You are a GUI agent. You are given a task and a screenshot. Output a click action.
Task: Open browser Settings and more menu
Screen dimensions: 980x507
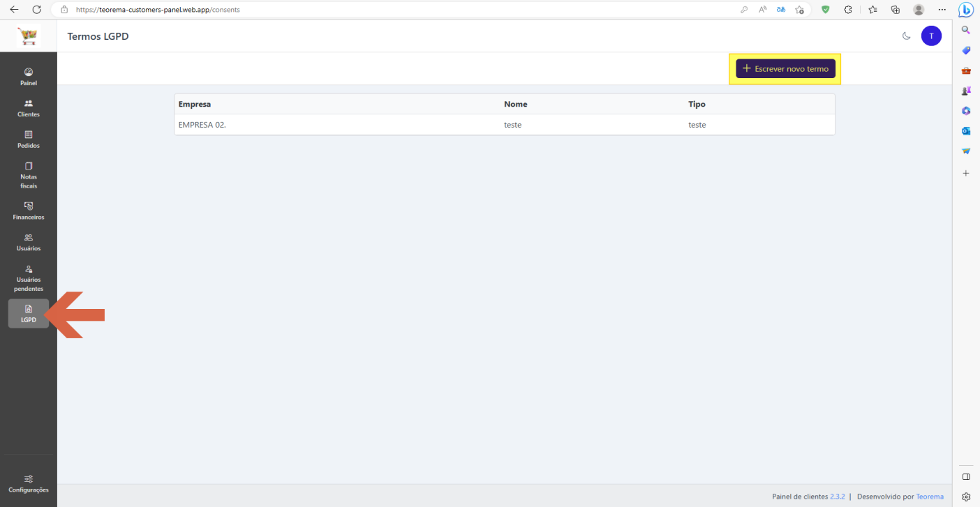point(942,10)
